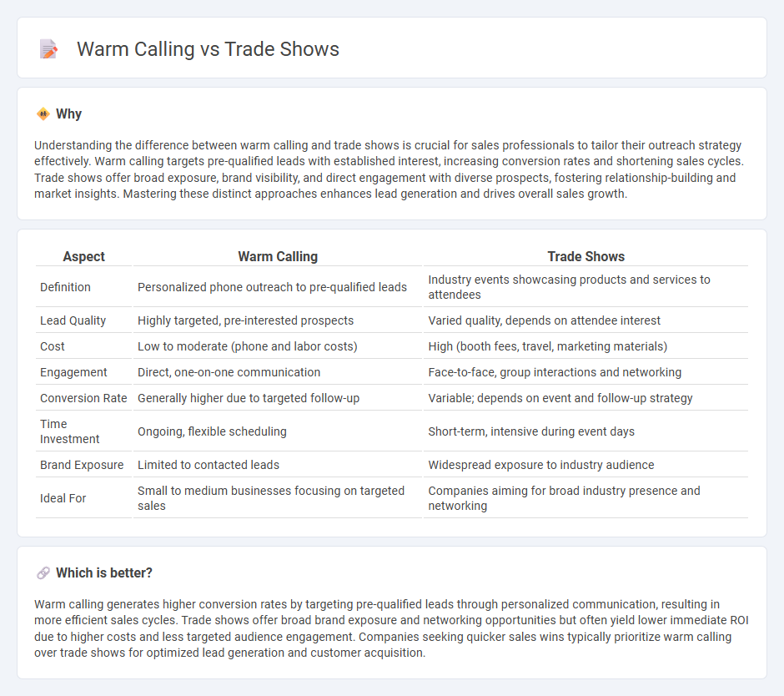Click the 'Engagement' row label
Screen dimensions: 784x696
[73, 373]
